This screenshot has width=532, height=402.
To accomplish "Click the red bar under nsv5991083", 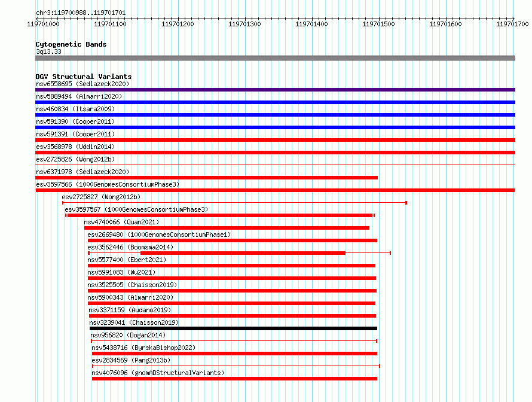I will [x=232, y=278].
